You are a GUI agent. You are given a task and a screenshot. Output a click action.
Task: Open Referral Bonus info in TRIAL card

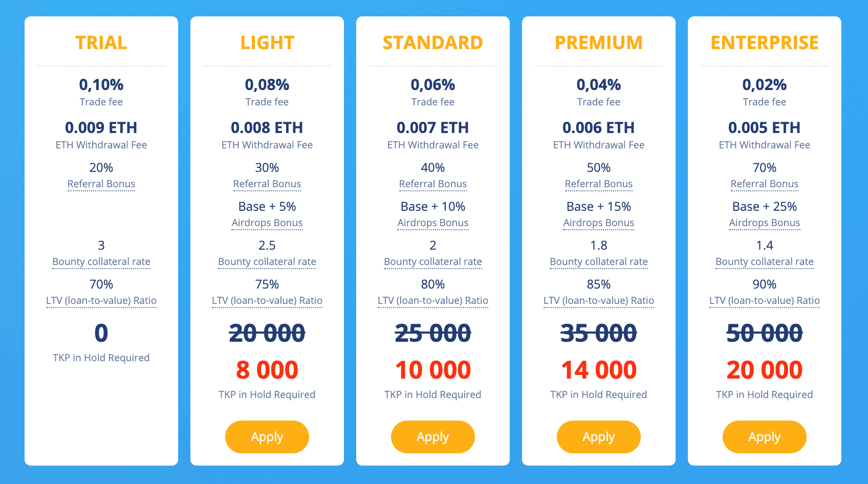point(101,184)
